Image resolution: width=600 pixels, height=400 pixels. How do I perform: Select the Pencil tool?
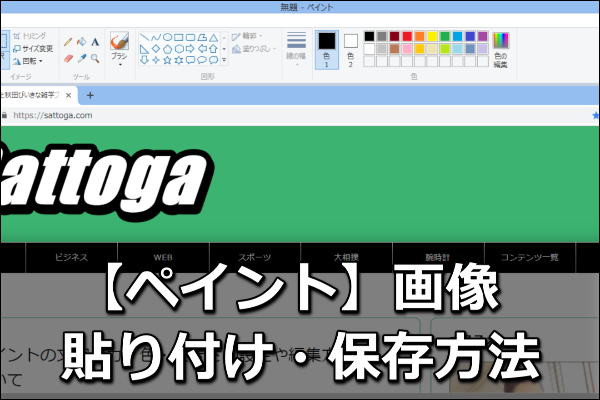(68, 42)
